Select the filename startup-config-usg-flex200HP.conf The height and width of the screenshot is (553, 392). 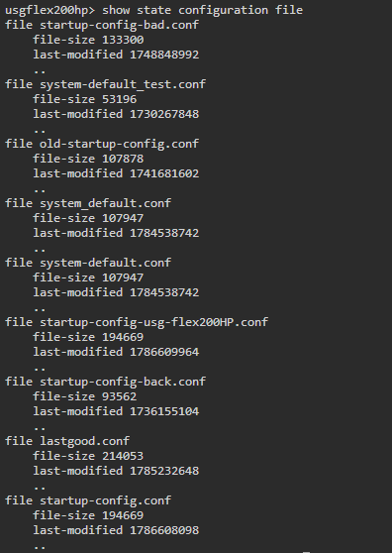point(153,322)
